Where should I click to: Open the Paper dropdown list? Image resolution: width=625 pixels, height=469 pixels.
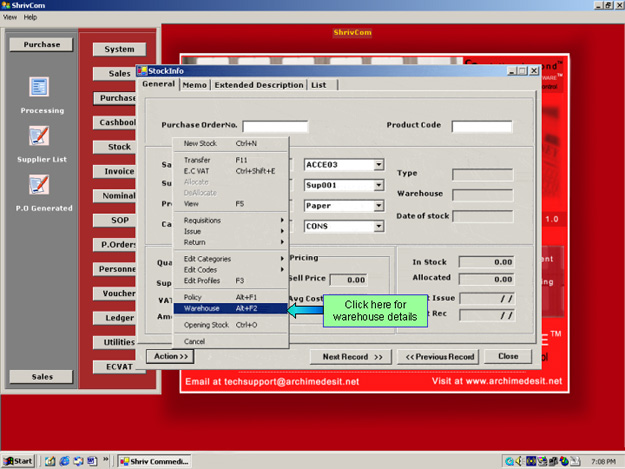click(x=379, y=206)
